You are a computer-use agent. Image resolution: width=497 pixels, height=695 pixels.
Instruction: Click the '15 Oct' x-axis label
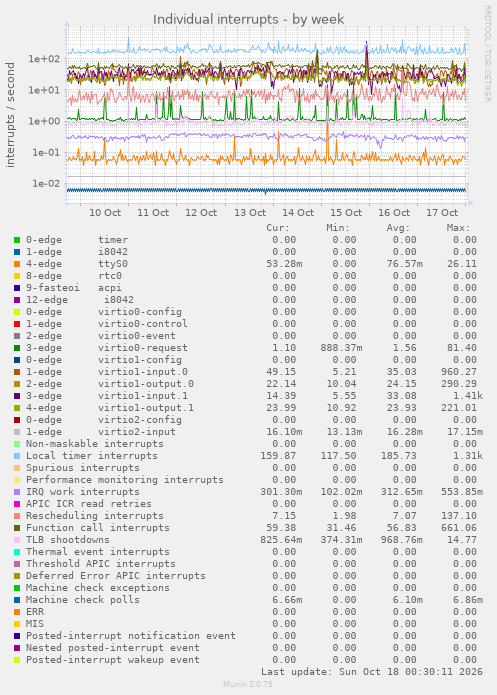[346, 213]
